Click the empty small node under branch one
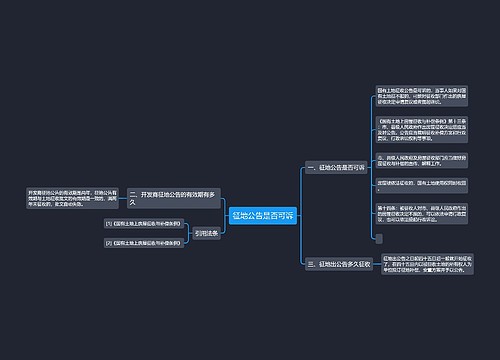 click(x=379, y=239)
